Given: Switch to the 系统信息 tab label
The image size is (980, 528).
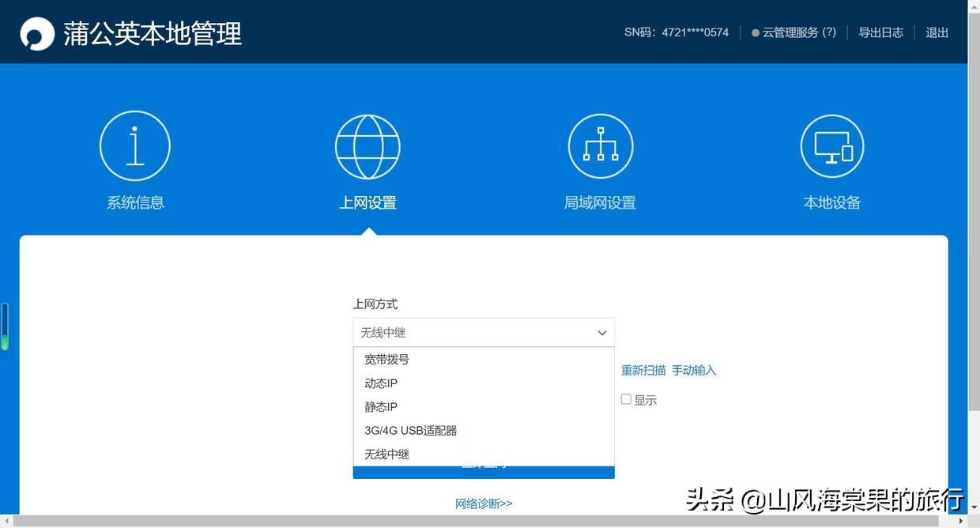Looking at the screenshot, I should (x=135, y=202).
